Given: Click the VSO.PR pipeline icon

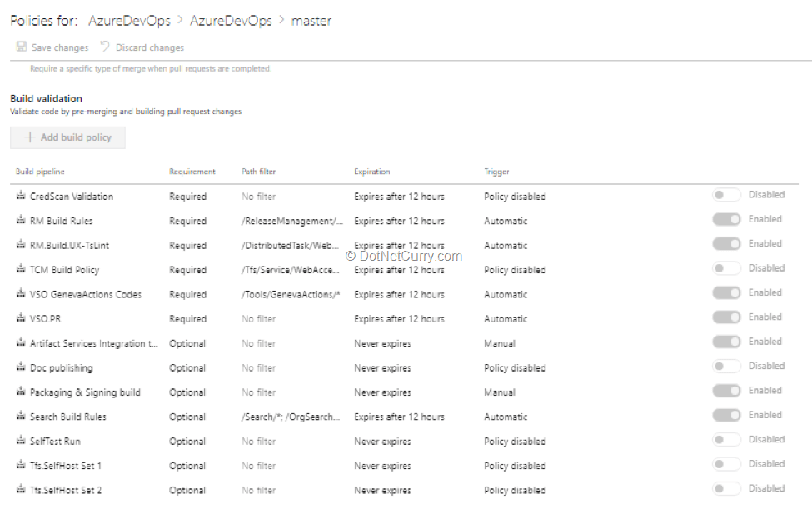Looking at the screenshot, I should 21,317.
